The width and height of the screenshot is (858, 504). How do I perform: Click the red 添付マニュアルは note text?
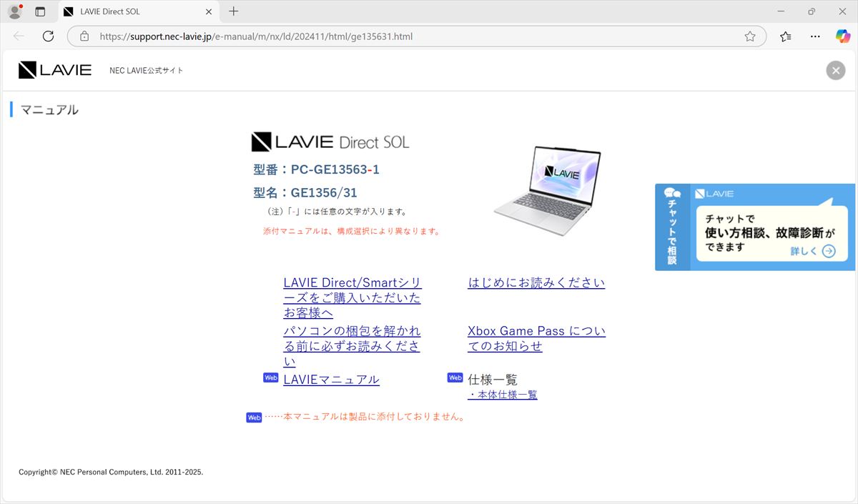pyautogui.click(x=351, y=231)
